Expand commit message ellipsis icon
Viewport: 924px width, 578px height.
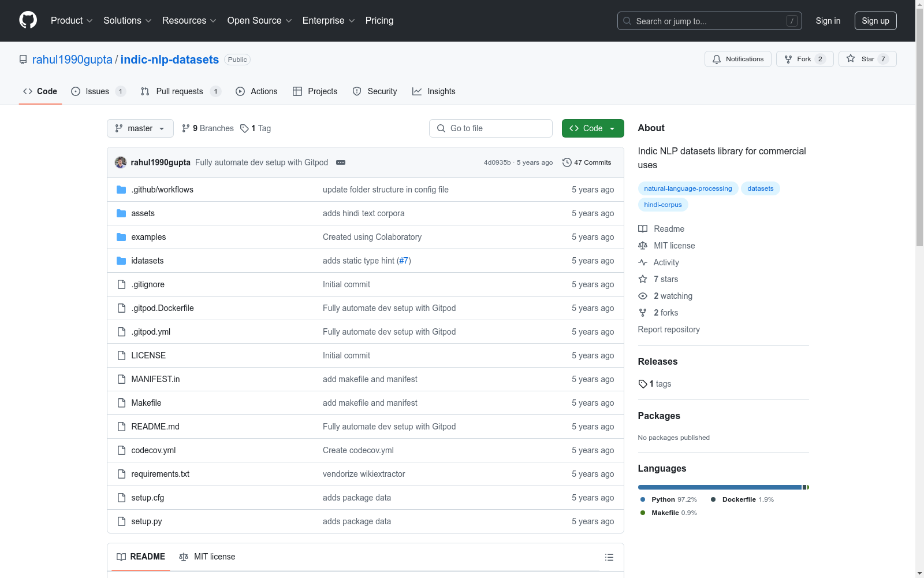pos(341,162)
